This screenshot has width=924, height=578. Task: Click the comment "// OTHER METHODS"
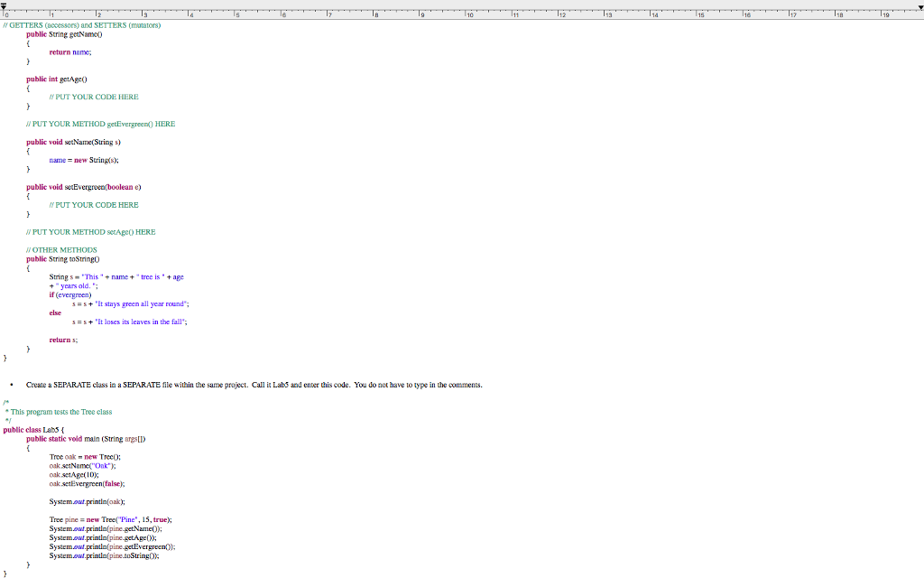click(x=61, y=250)
